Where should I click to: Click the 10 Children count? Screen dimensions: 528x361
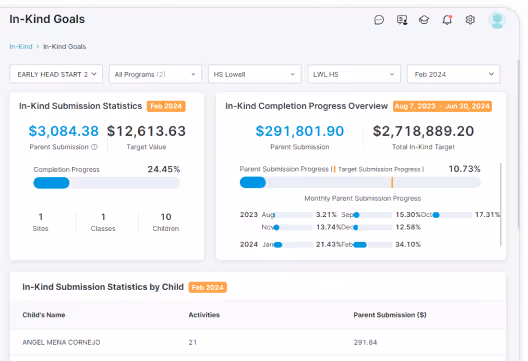(166, 217)
